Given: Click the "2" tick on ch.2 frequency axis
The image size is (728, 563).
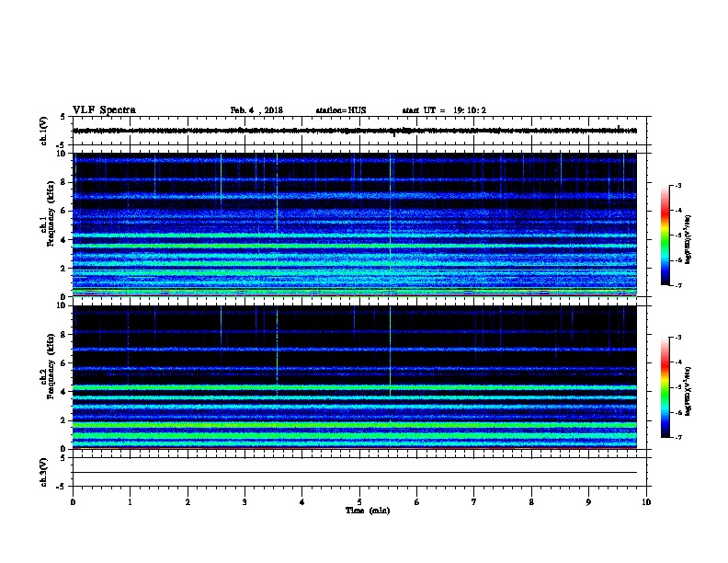Looking at the screenshot, I should click(63, 420).
